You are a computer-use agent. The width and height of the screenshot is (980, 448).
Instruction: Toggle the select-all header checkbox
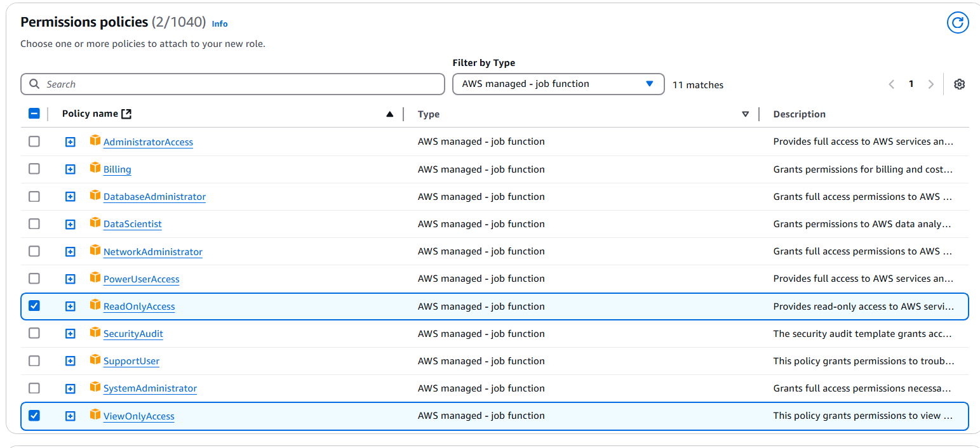coord(34,114)
